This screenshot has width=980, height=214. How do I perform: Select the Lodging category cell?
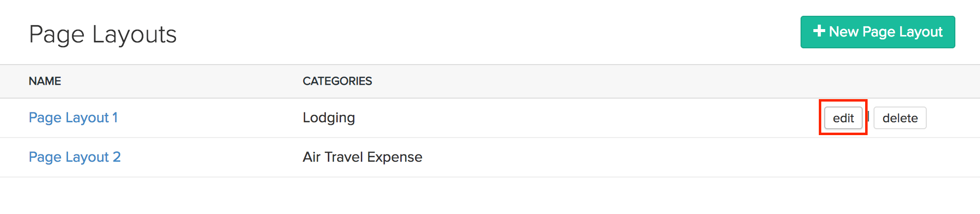329,118
